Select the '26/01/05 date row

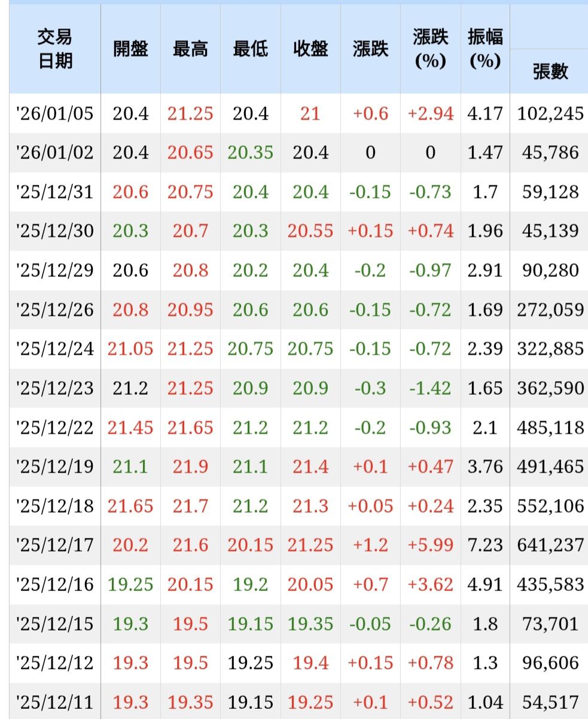55,113
